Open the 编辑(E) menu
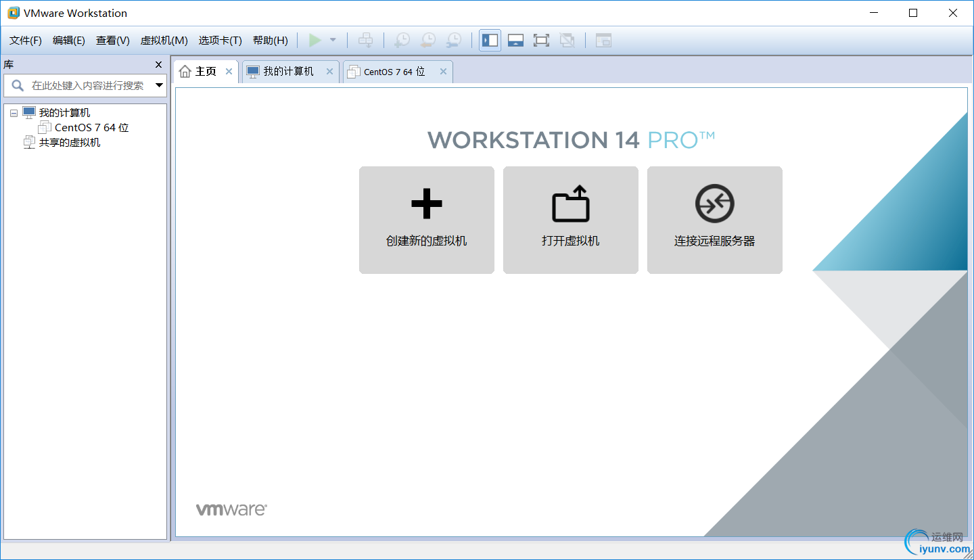 69,41
